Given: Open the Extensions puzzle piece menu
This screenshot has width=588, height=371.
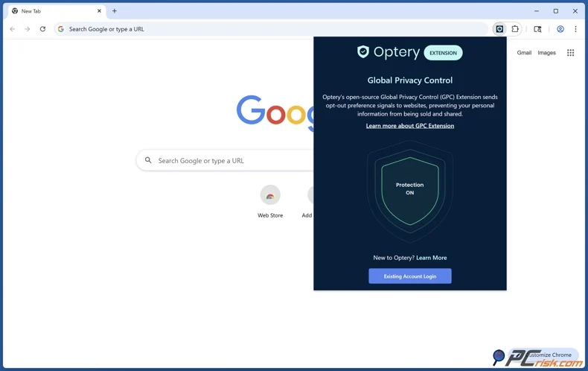Looking at the screenshot, I should pos(515,29).
